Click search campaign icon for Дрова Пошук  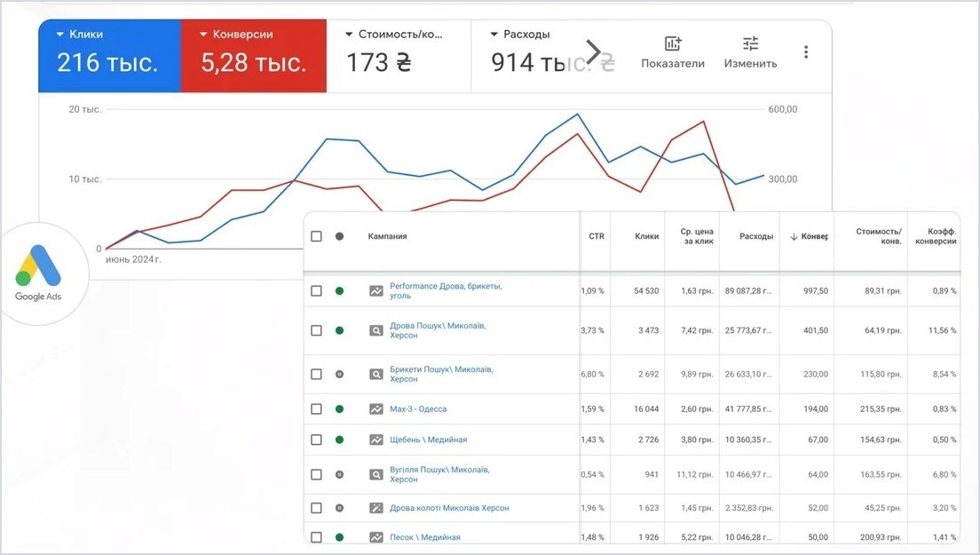pos(376,330)
